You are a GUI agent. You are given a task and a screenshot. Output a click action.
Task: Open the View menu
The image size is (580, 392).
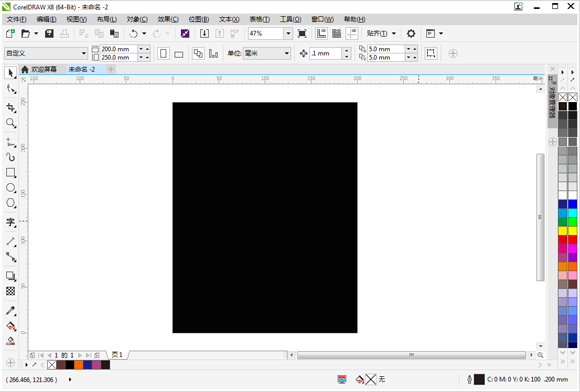[x=77, y=19]
